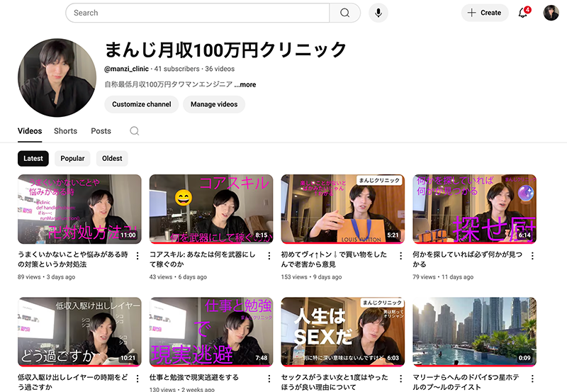Open the notifications bell
Image resolution: width=567 pixels, height=392 pixels.
(523, 13)
